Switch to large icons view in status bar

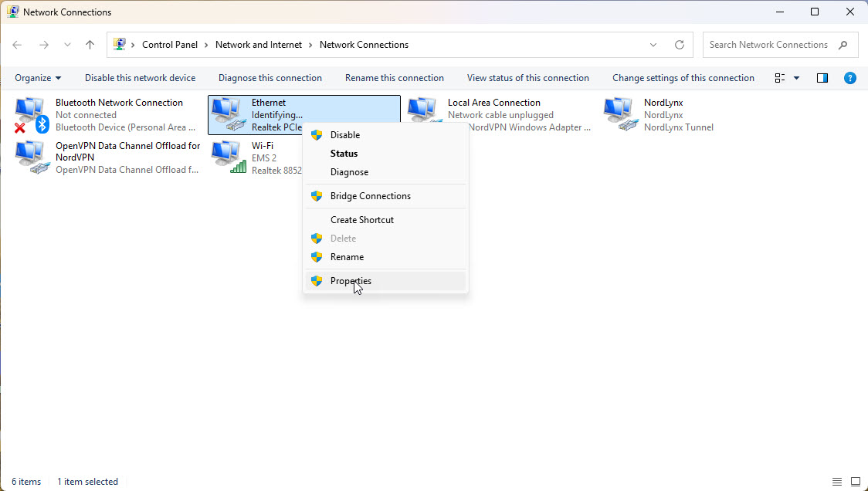[856, 482]
